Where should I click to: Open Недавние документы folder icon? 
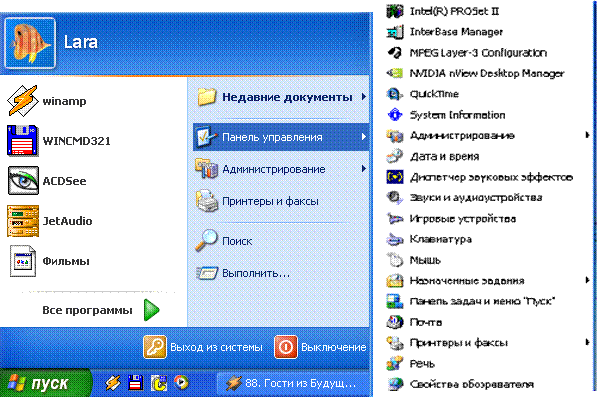pyautogui.click(x=207, y=97)
